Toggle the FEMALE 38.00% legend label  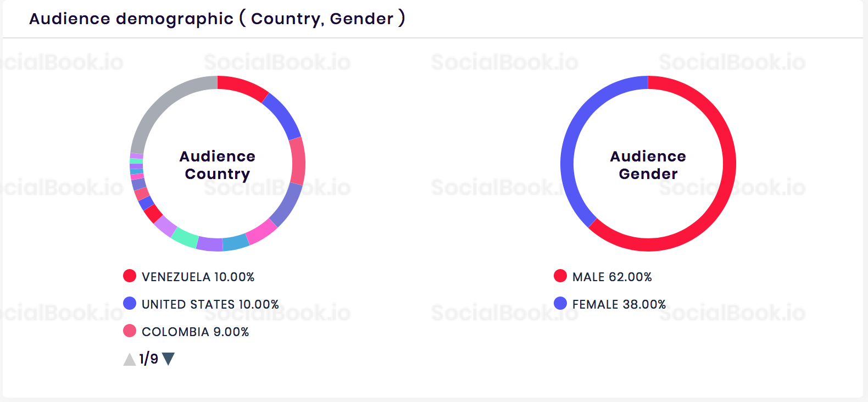coord(619,304)
